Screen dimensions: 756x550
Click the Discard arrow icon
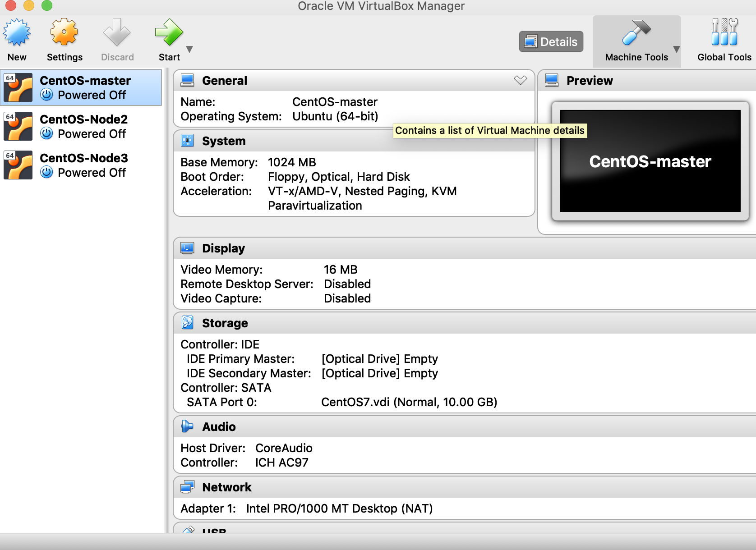pyautogui.click(x=117, y=32)
